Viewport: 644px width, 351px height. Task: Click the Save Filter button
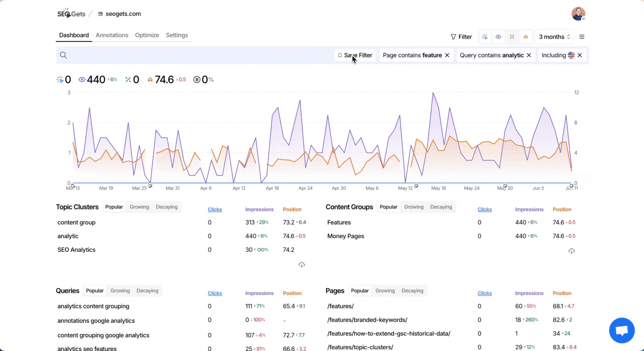coord(355,55)
